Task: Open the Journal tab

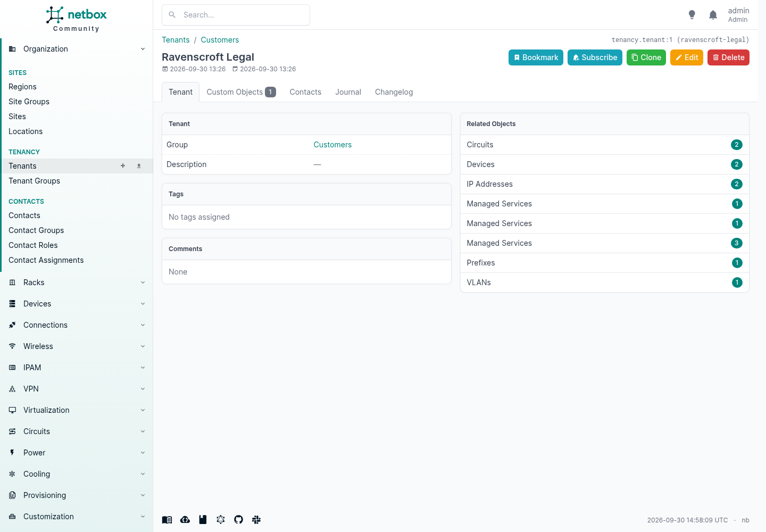Action: [x=348, y=92]
